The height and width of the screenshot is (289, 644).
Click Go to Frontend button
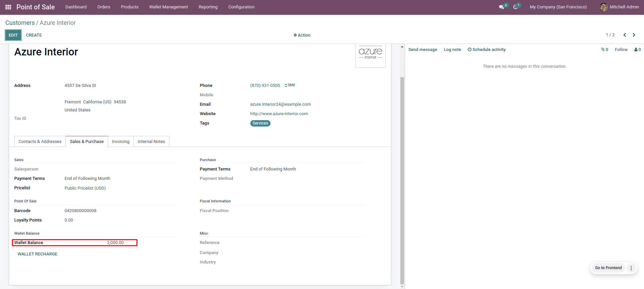(x=608, y=268)
